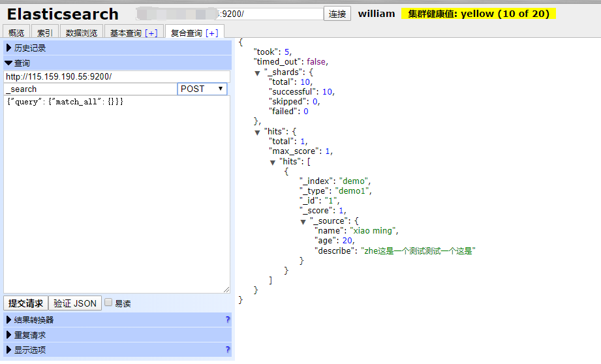Viewport: 601px width, 364px height.
Task: Add a new basic query with [+]
Action: pos(151,33)
